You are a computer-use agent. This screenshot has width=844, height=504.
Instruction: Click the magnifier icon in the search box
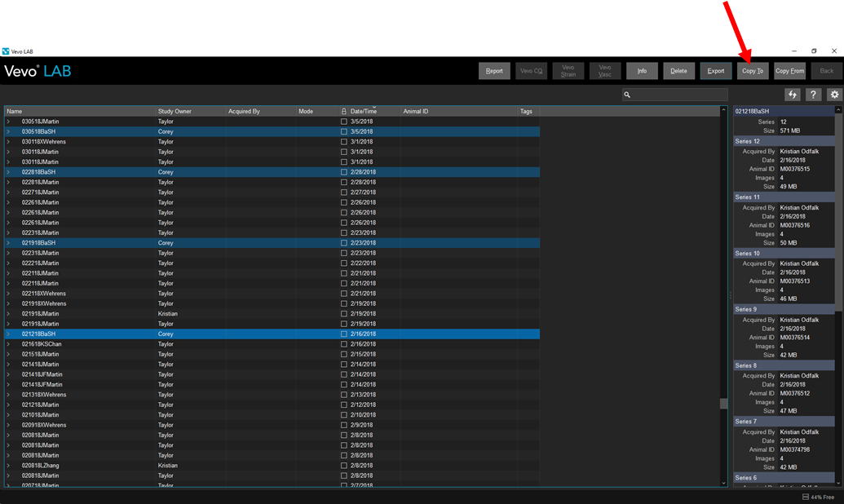click(x=627, y=95)
